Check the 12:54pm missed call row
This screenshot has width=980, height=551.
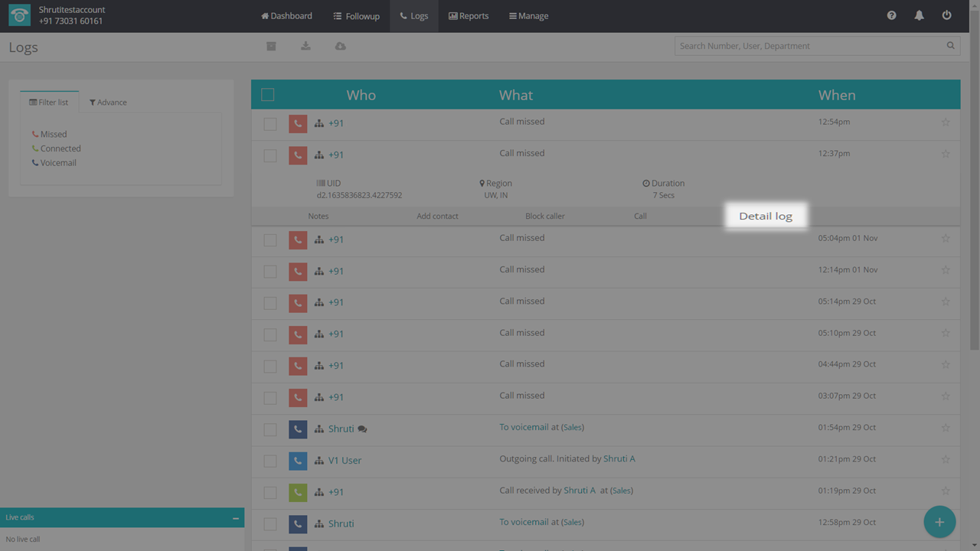pyautogui.click(x=270, y=124)
